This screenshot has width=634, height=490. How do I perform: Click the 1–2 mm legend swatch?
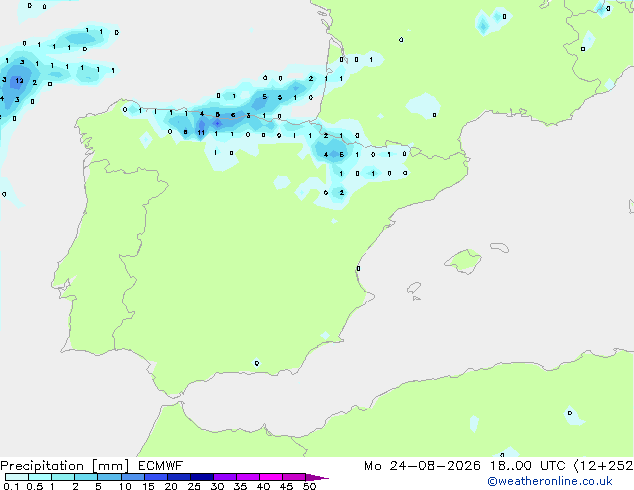(63, 477)
